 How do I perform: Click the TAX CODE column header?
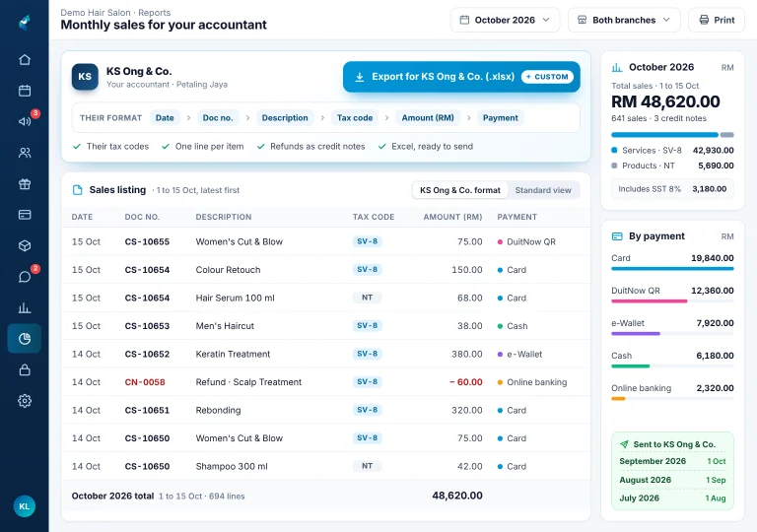(374, 218)
